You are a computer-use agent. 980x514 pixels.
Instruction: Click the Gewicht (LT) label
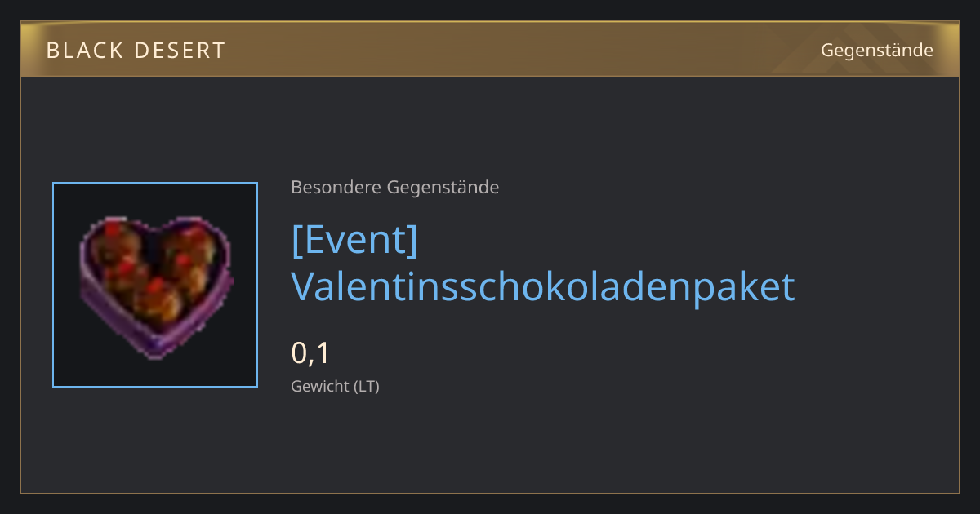point(335,387)
